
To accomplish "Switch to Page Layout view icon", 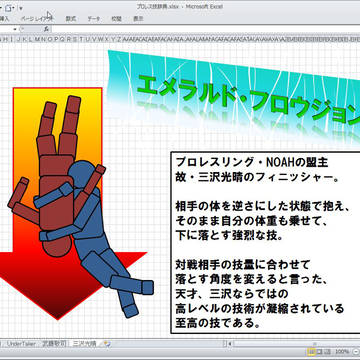I will (319, 352).
